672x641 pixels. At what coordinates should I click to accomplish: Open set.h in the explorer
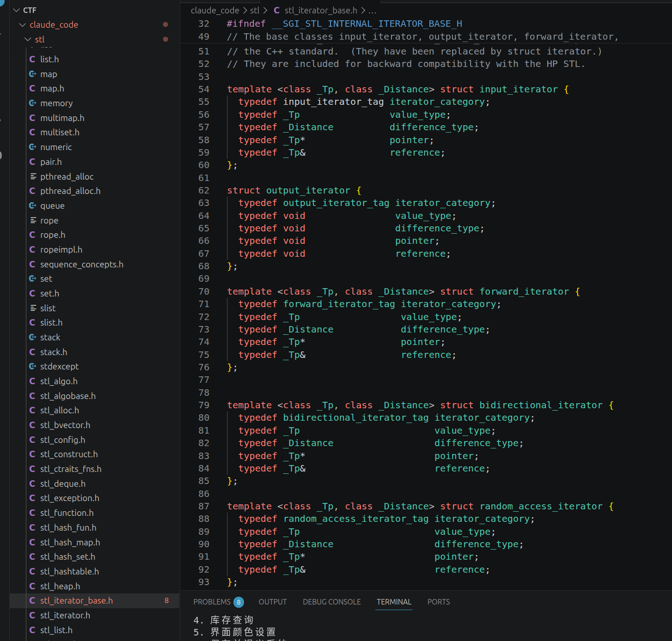(x=49, y=293)
